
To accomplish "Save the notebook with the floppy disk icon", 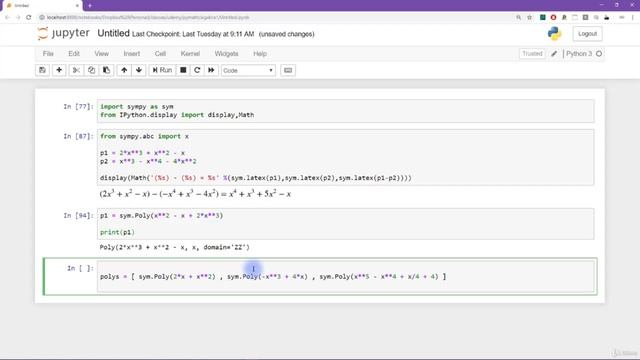I will point(42,70).
